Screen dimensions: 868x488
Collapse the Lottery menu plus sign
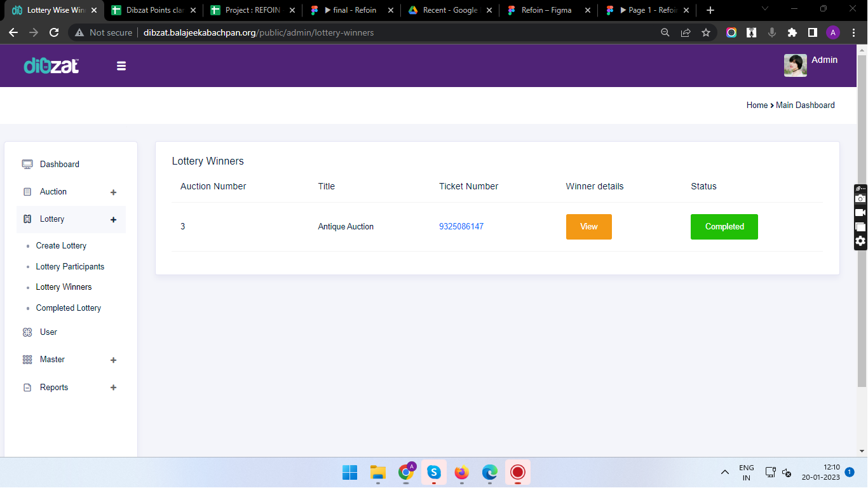pos(114,220)
